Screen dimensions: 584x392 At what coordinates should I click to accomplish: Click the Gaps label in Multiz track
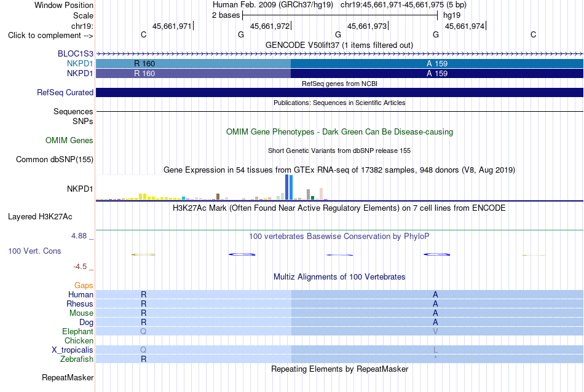pyautogui.click(x=84, y=285)
